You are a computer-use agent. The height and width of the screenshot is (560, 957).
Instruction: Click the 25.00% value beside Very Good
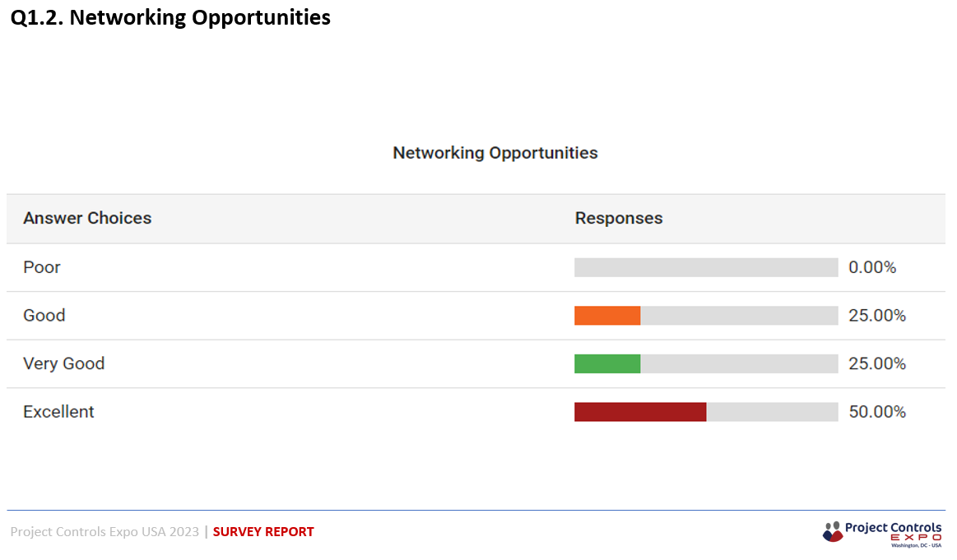click(877, 363)
